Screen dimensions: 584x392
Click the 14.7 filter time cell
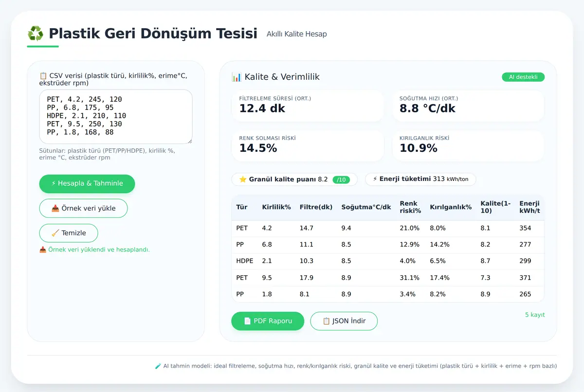pos(307,228)
